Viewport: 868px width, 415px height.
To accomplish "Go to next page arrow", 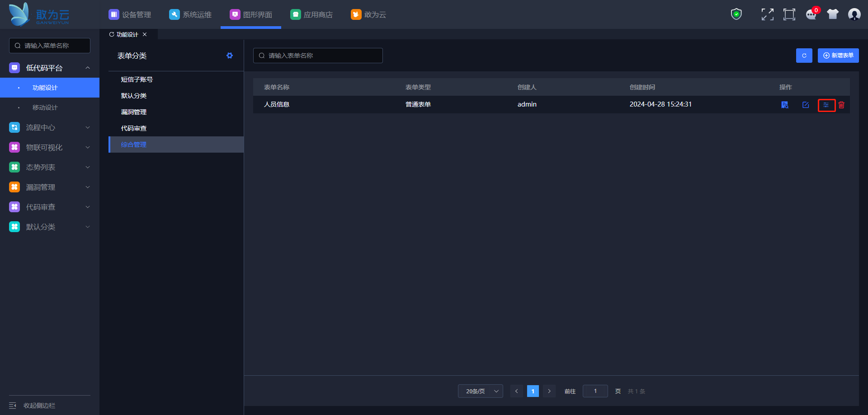I will click(549, 391).
